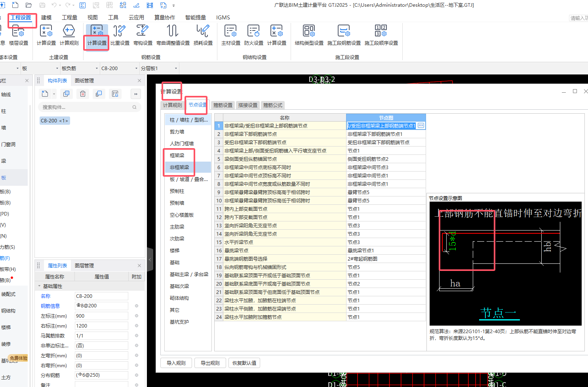
Task: Open 弯钩设置 hook settings
Action: [x=143, y=35]
